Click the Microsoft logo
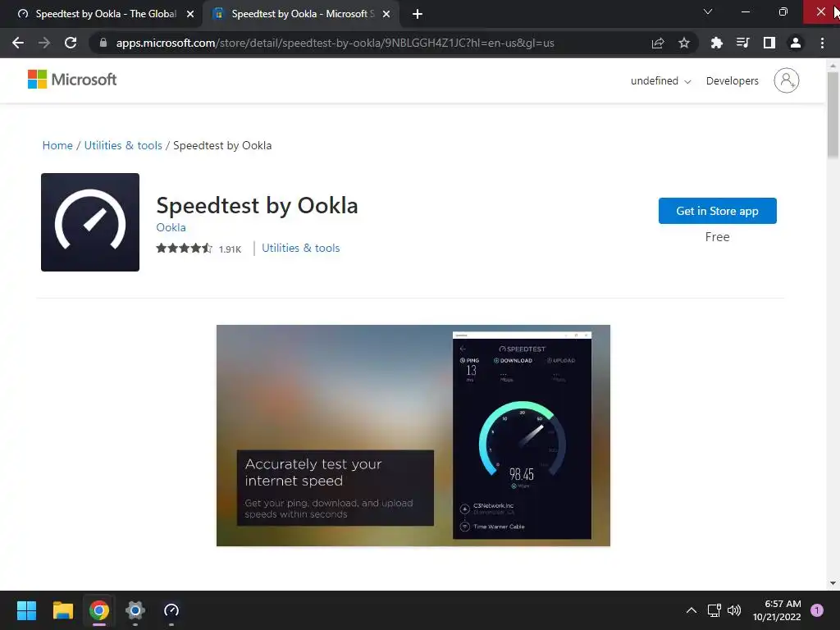Screen dimensions: 840x630 point(72,80)
